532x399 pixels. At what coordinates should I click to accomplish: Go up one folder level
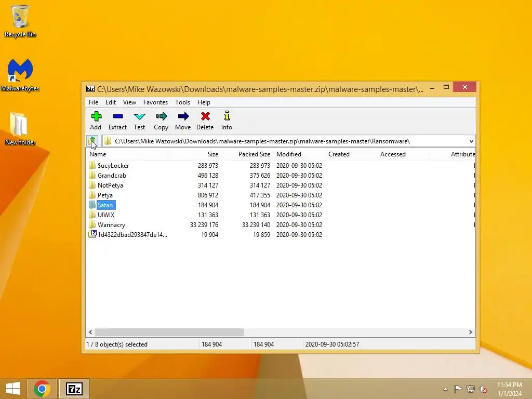[92, 141]
